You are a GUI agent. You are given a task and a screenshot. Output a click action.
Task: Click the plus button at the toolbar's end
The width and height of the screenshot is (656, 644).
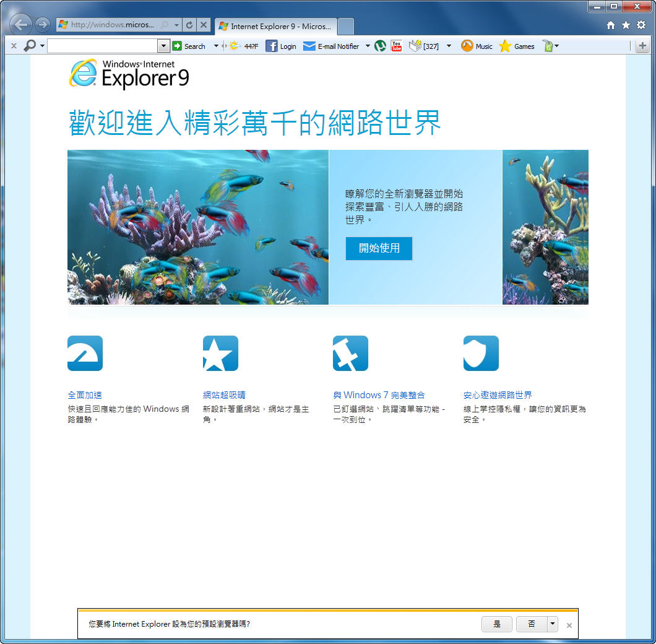[642, 46]
